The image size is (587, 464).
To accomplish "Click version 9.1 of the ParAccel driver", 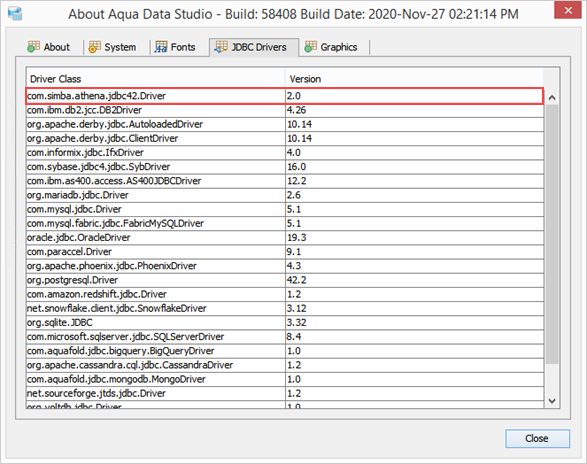I will pos(294,252).
